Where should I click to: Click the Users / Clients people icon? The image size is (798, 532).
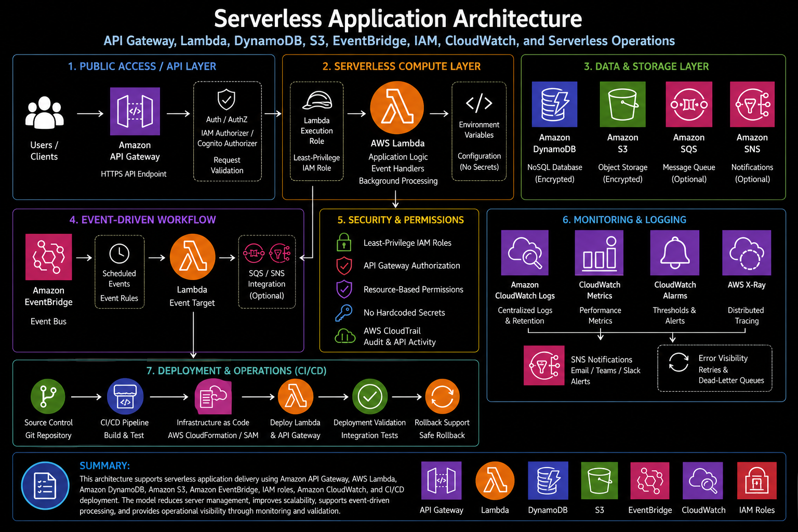[x=45, y=112]
